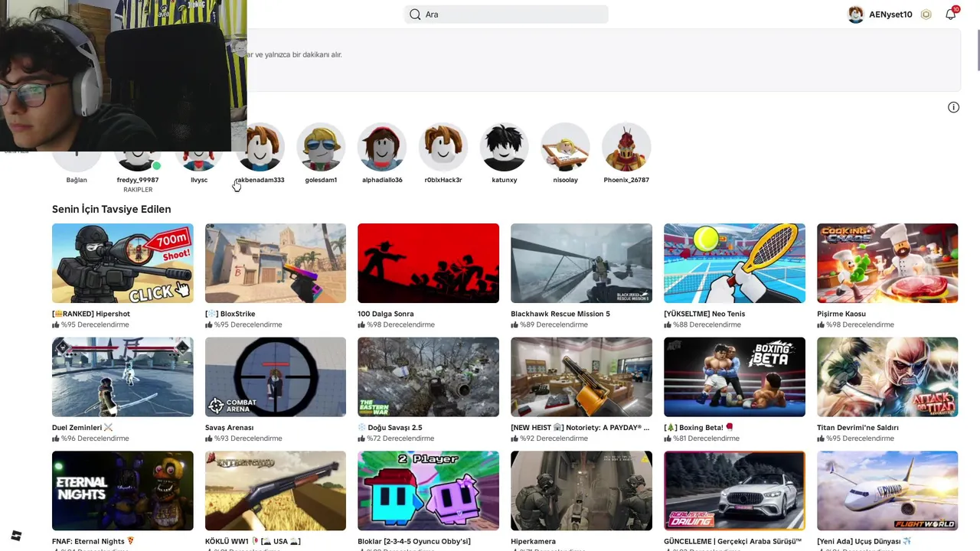Open the BloxStrike game thumbnail
The height and width of the screenshot is (551, 980).
click(x=276, y=263)
